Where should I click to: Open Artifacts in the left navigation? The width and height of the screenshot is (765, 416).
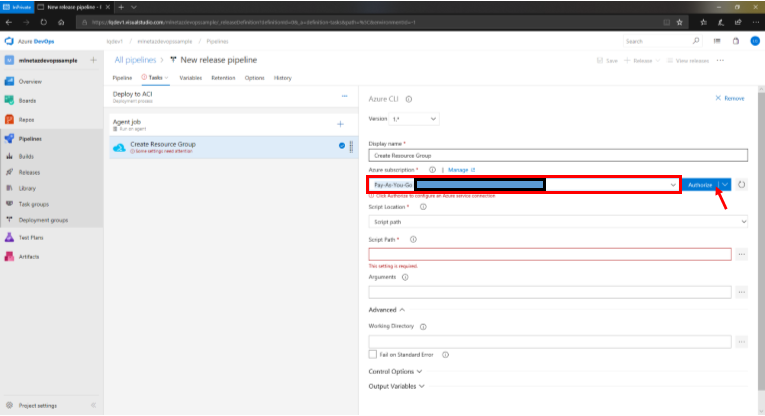coord(29,257)
